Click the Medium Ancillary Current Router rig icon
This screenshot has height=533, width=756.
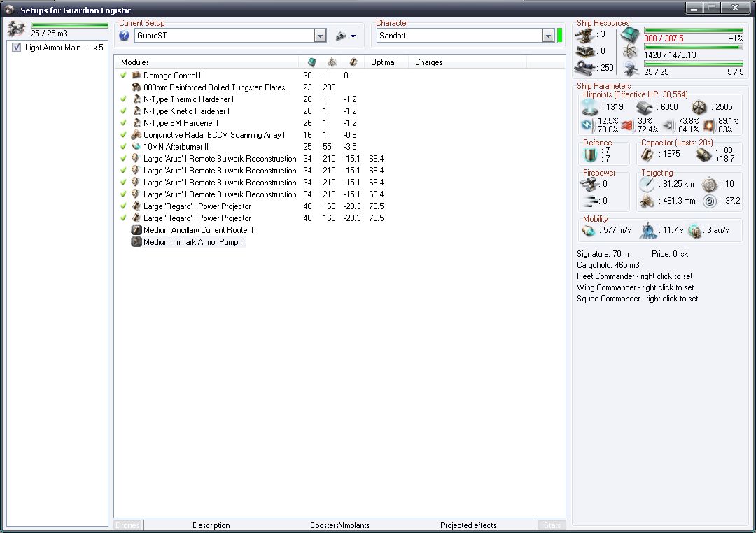[136, 230]
